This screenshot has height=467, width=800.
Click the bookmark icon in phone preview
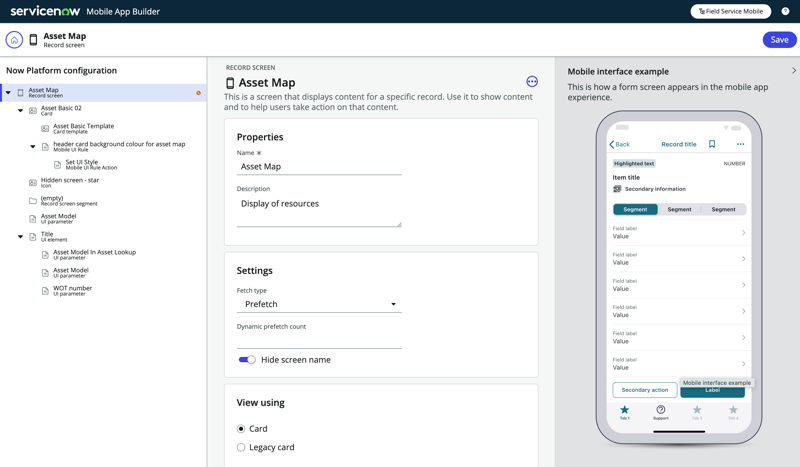(712, 144)
